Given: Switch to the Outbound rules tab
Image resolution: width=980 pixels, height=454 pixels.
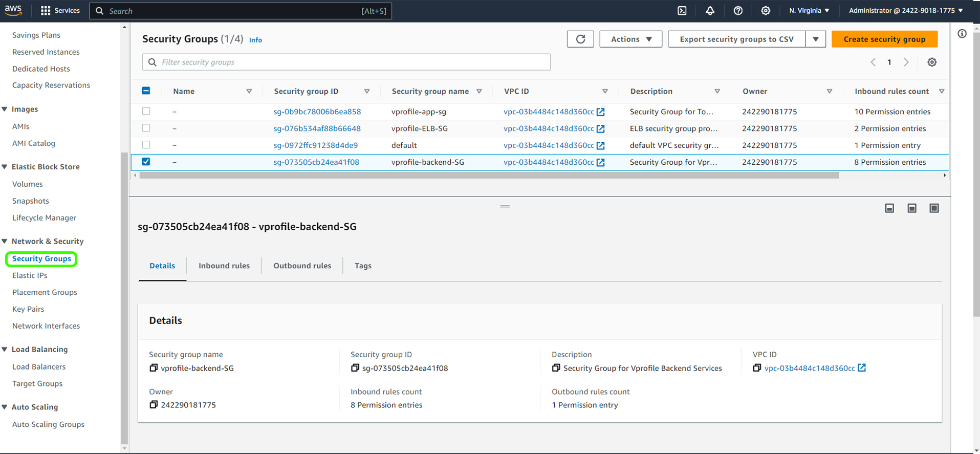Looking at the screenshot, I should pos(302,266).
